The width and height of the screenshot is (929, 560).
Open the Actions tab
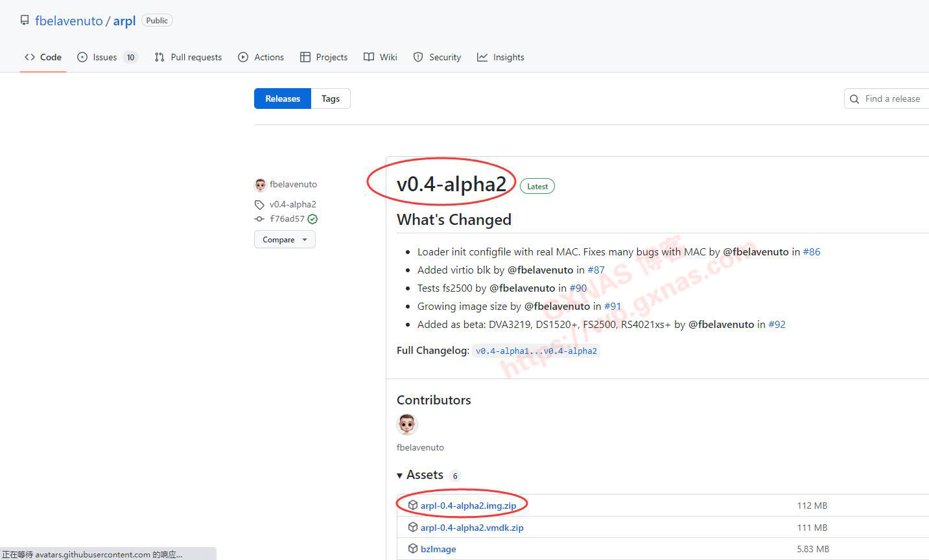click(x=261, y=57)
